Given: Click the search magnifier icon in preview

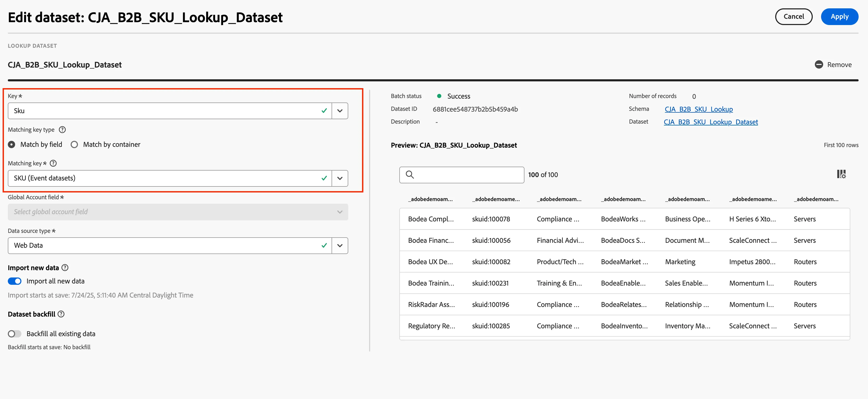Looking at the screenshot, I should pyautogui.click(x=410, y=174).
